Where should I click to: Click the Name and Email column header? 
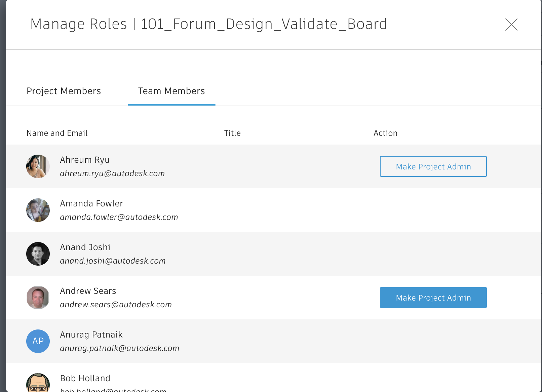(x=57, y=133)
